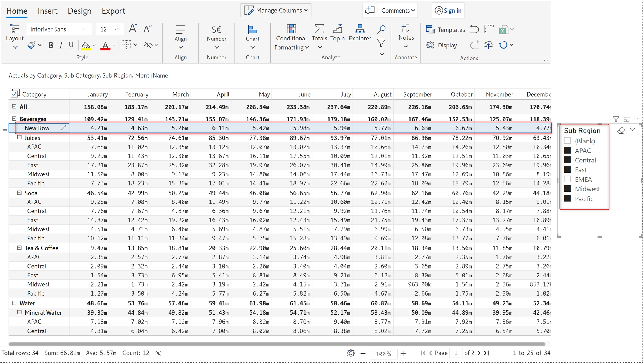Clear Sub Region slicer with eraser icon
The width and height of the screenshot is (644, 364).
621,130
